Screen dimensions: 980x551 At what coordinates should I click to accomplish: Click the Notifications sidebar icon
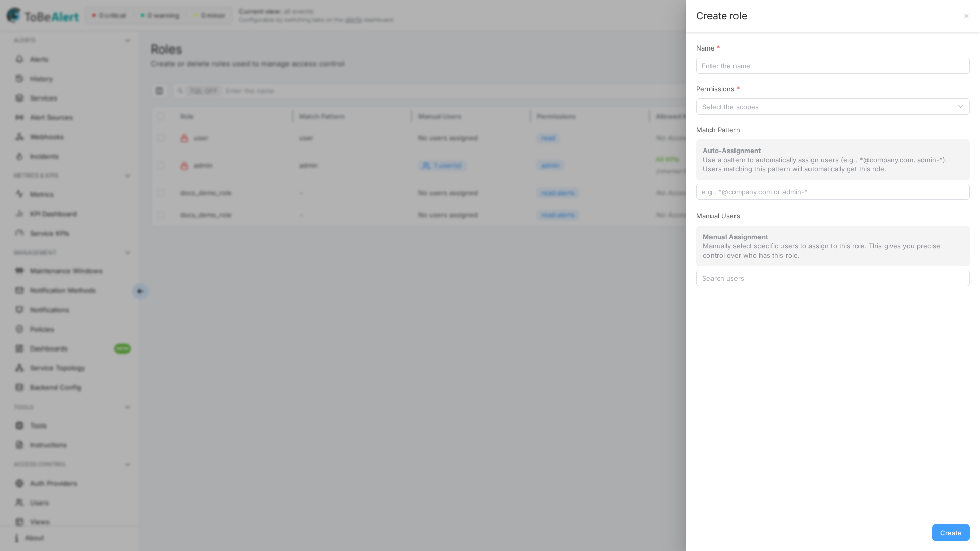point(19,310)
